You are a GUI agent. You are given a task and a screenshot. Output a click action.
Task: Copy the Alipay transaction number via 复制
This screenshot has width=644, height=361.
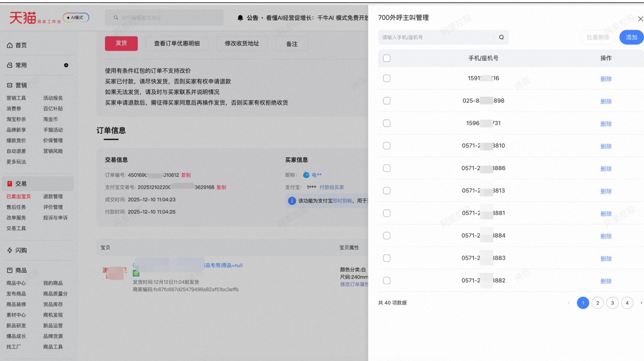pyautogui.click(x=221, y=187)
